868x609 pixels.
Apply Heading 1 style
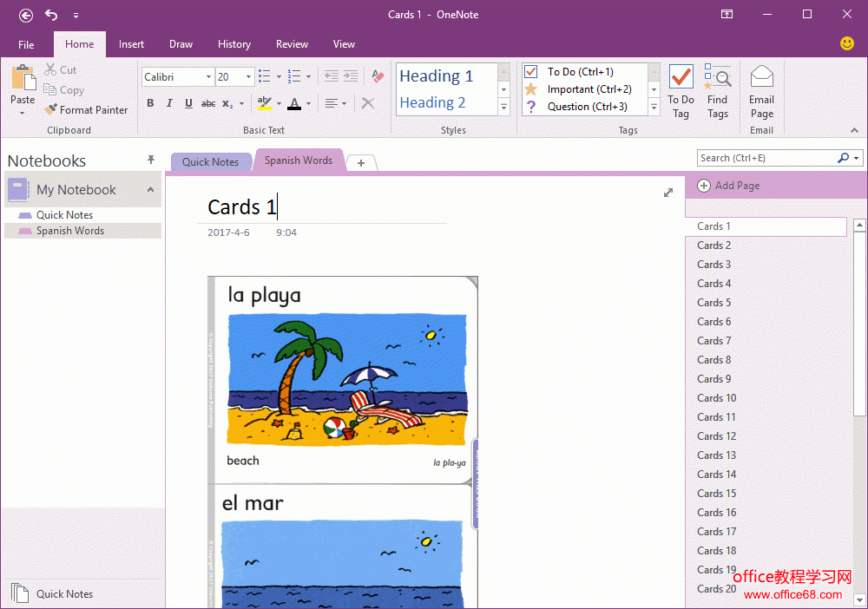pyautogui.click(x=437, y=75)
